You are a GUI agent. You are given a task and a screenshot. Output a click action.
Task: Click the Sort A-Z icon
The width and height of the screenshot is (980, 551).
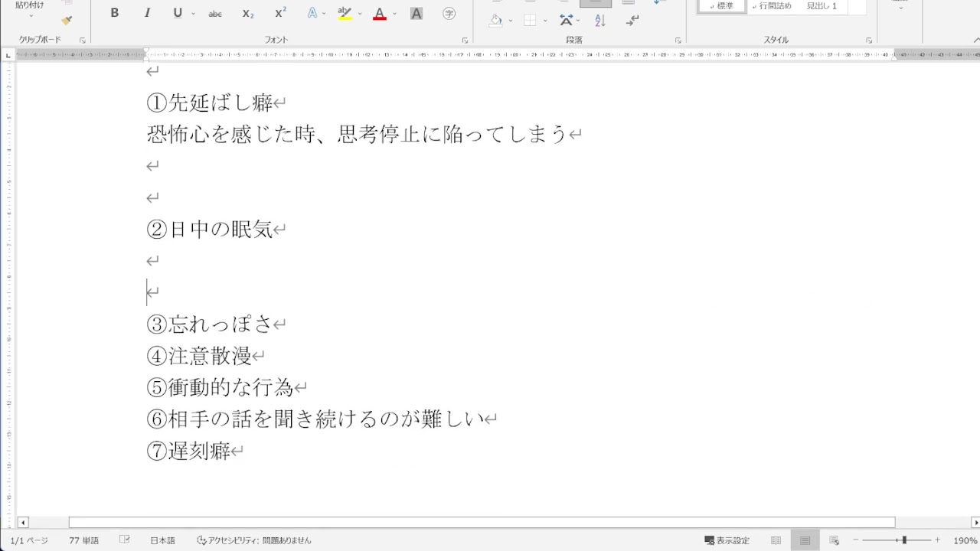(x=600, y=20)
